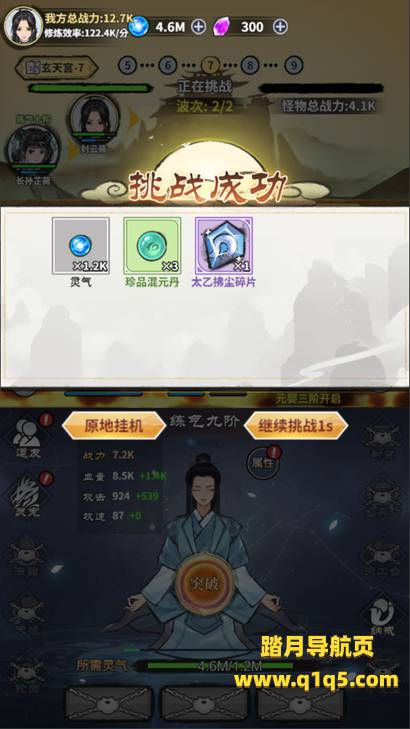Viewport: 410px width, 729px height.
Task: Select the 灵气 reward item
Action: point(81,246)
